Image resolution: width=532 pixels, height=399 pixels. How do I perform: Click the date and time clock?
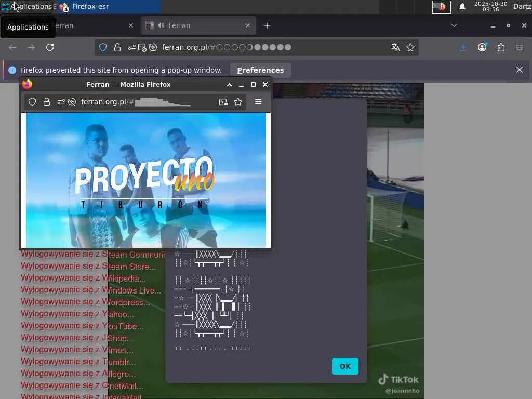tap(490, 6)
